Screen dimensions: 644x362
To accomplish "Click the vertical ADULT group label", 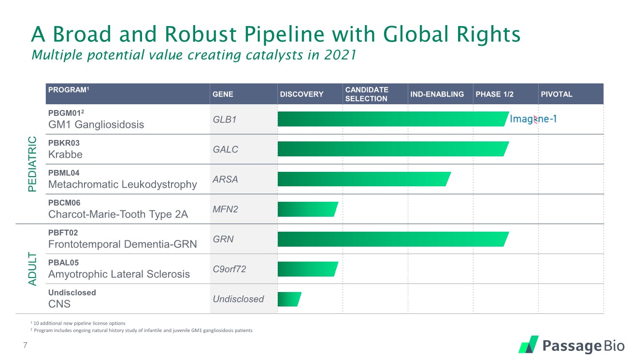I will pos(32,268).
